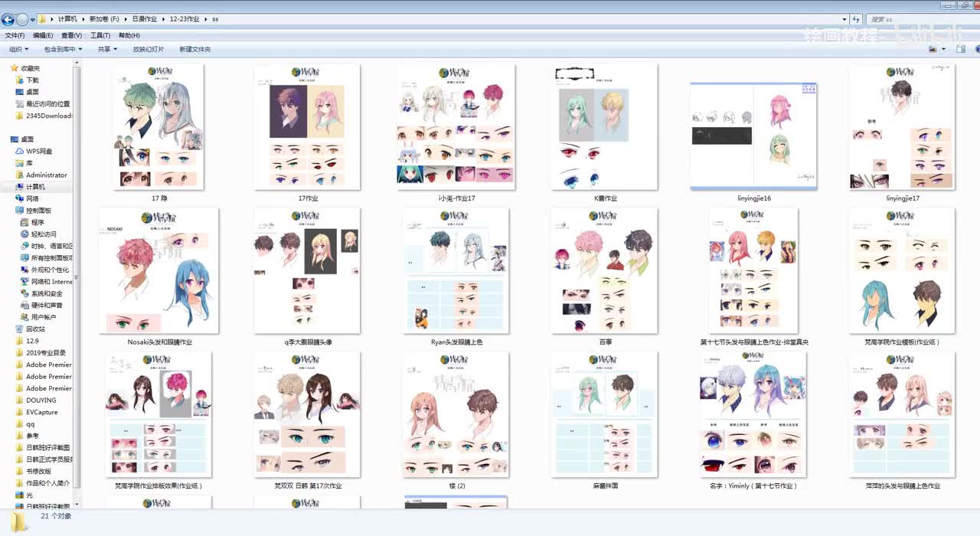Screen dimensions: 980x536
Task: Select the 梵高学院作业模板(作业纸) thumbnail
Action: coord(903,271)
